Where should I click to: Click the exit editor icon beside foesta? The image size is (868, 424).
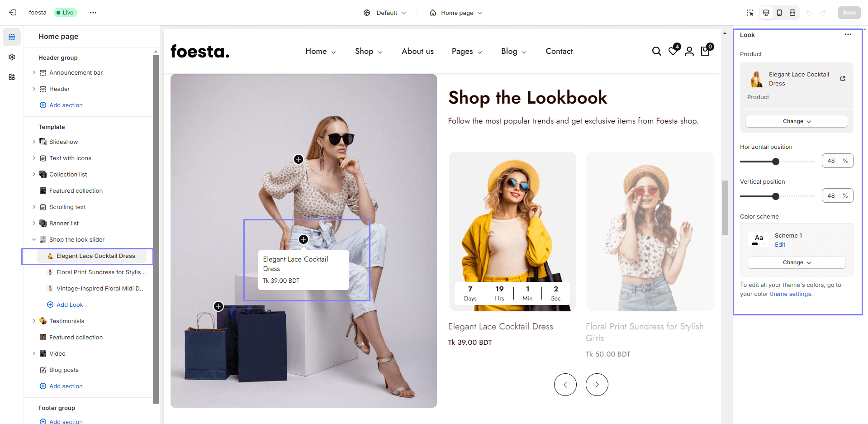click(13, 13)
